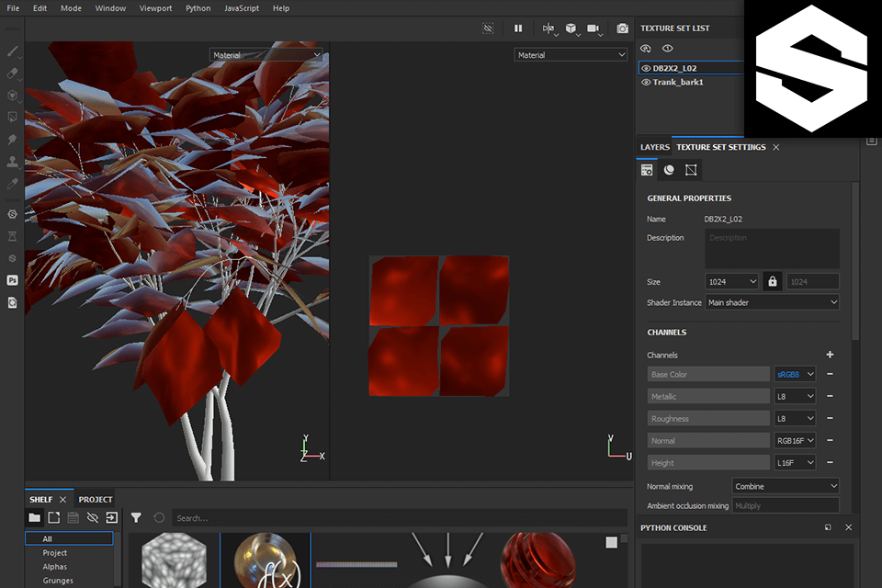The height and width of the screenshot is (588, 882).
Task: Open symmetry settings in top toolbar
Action: tap(549, 28)
